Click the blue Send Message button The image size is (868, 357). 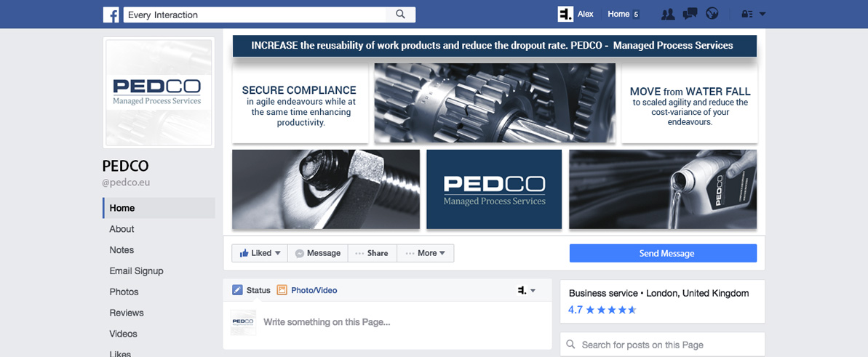(x=663, y=253)
